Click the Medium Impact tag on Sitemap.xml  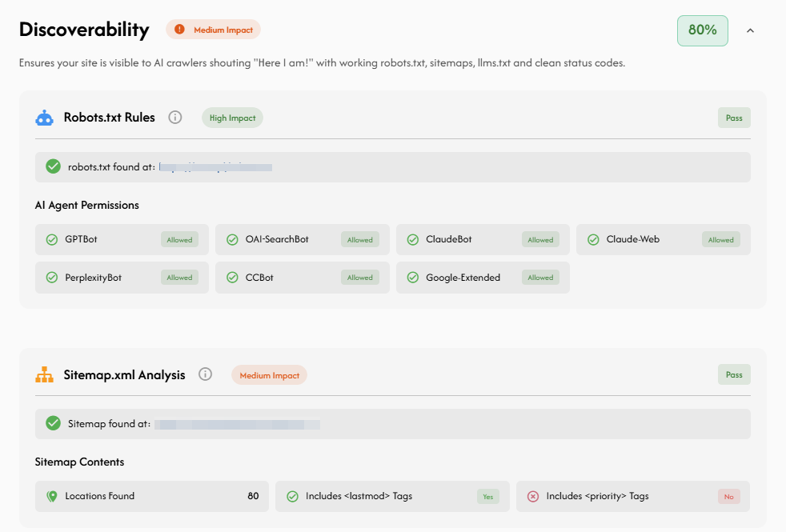(269, 375)
